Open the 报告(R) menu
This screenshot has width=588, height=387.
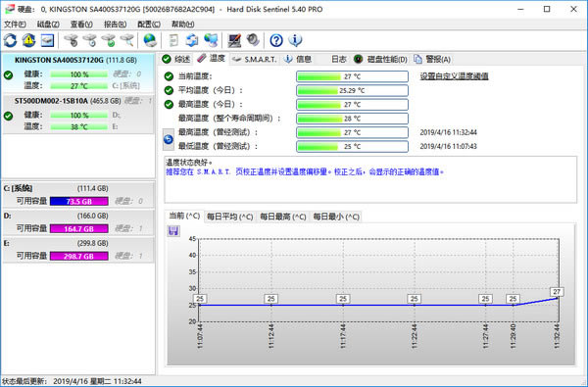(115, 24)
